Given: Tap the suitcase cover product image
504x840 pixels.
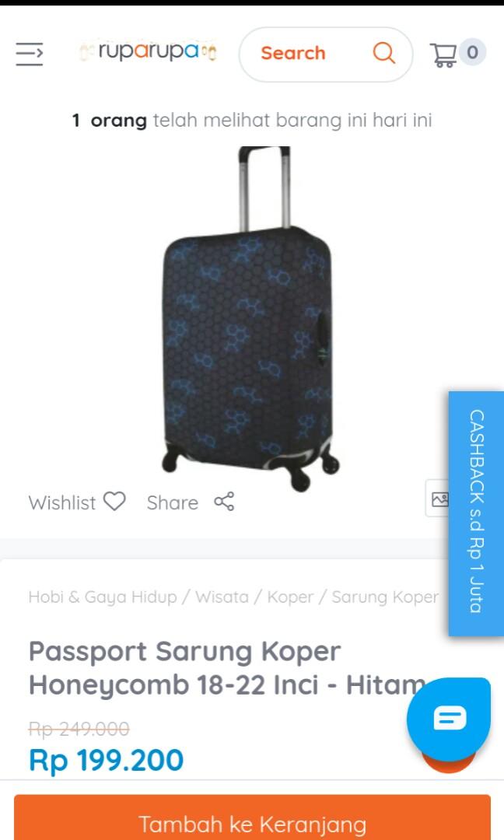Looking at the screenshot, I should pyautogui.click(x=250, y=320).
